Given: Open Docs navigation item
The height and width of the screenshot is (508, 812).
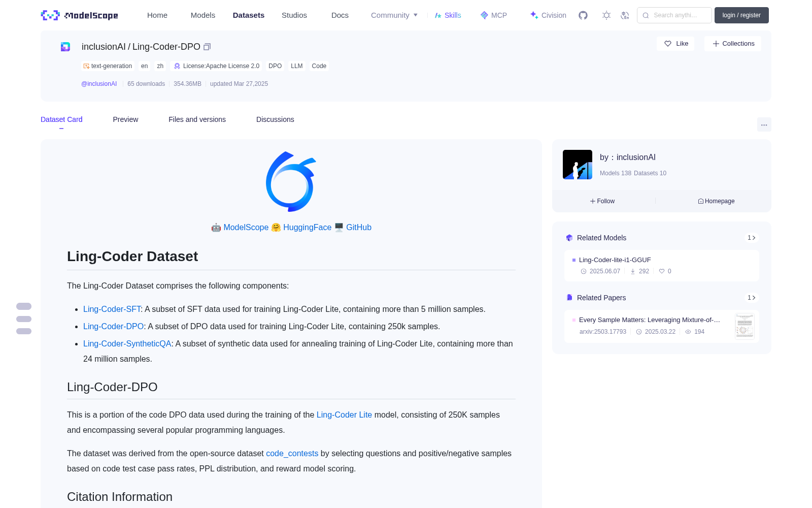Looking at the screenshot, I should point(340,15).
